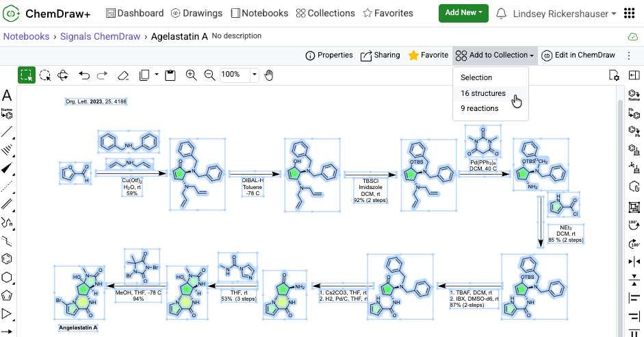Image resolution: width=644 pixels, height=337 pixels.
Task: Toggle the Favorite star
Action: click(428, 55)
